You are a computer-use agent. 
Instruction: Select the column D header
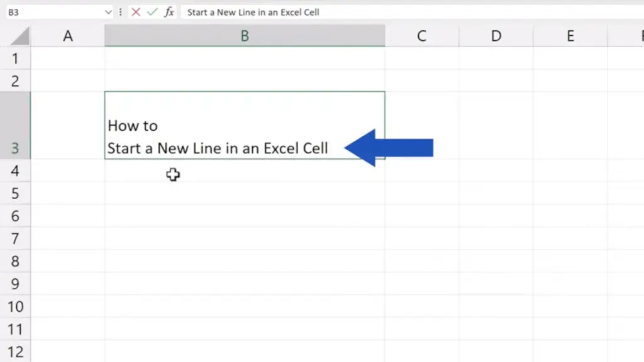click(x=496, y=36)
